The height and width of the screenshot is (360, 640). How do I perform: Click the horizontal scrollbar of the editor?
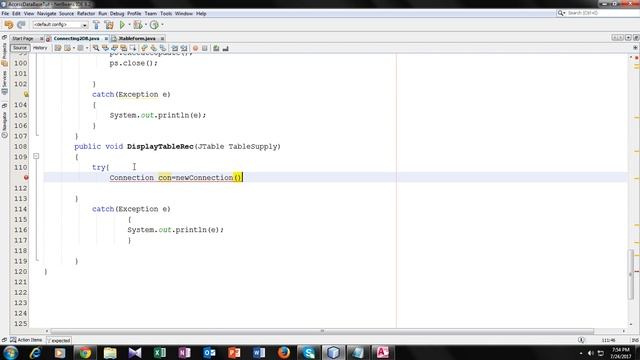point(322,331)
